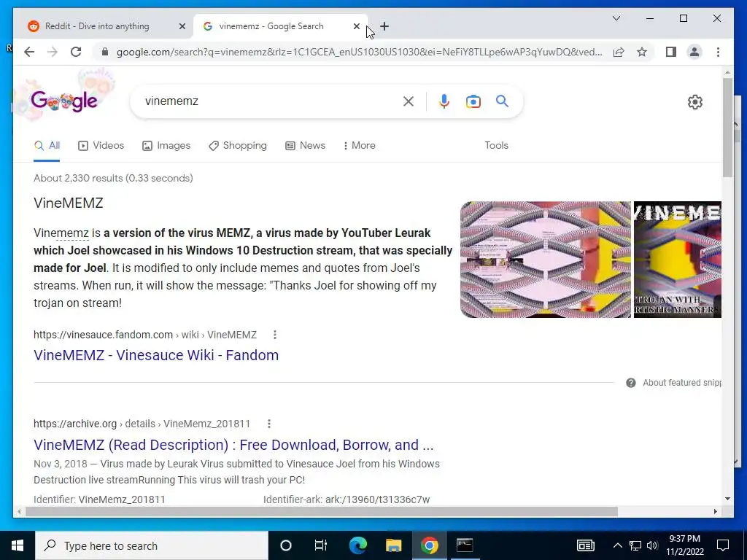Open options for the archive.org result

(269, 424)
